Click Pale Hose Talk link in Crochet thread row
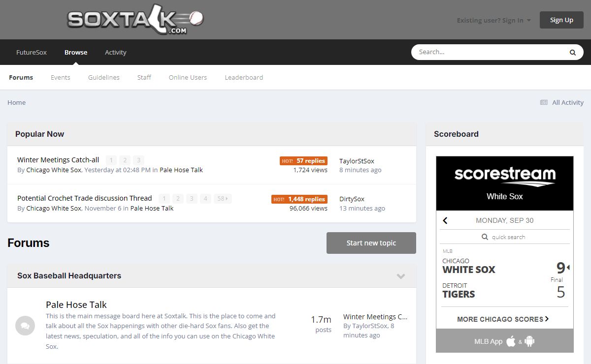The width and height of the screenshot is (591, 364). 152,209
